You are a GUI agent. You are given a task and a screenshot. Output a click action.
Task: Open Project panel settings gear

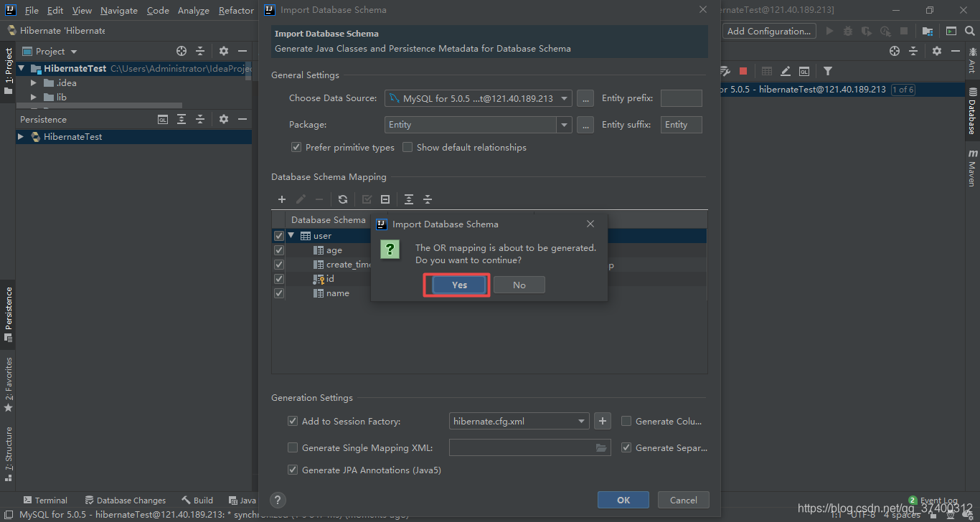pos(224,51)
